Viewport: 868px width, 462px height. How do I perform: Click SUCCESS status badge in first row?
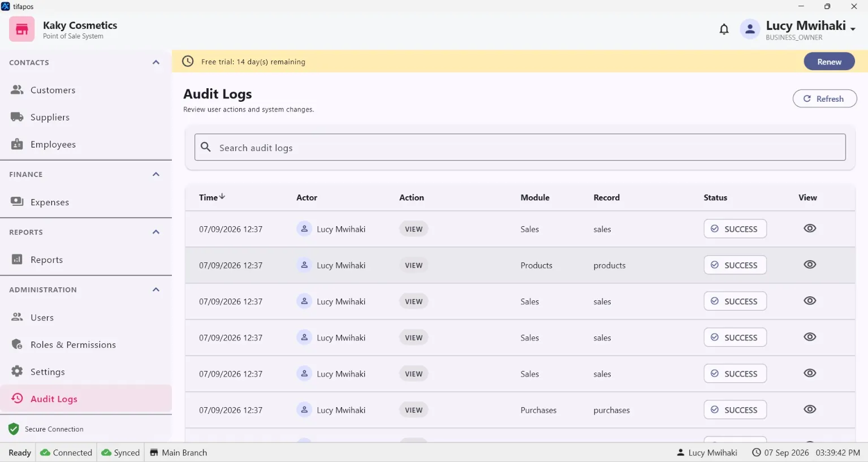pos(735,229)
